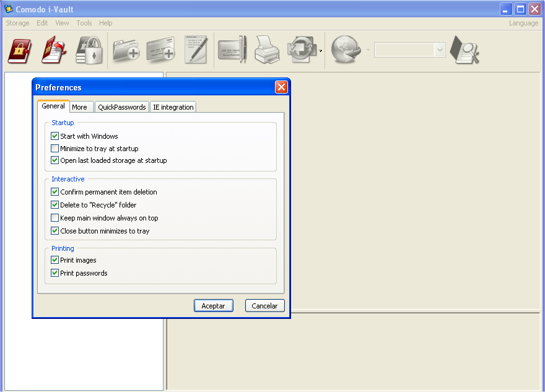The image size is (545, 392).
Task: Click the printer icon in toolbar
Action: point(266,50)
